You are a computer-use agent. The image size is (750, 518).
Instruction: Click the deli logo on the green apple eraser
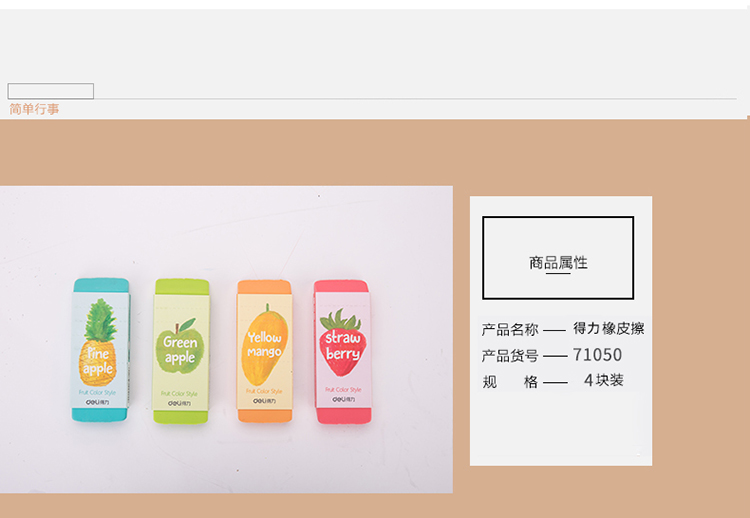[x=179, y=403]
